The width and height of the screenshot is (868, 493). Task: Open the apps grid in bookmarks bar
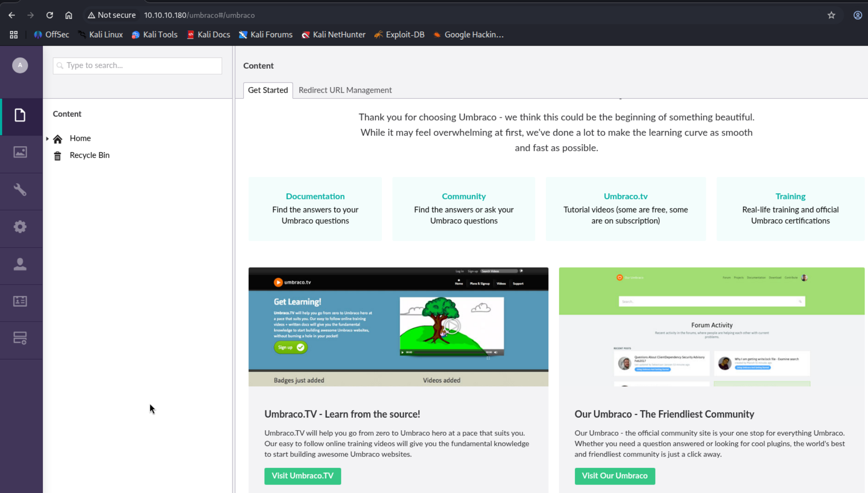pyautogui.click(x=14, y=35)
